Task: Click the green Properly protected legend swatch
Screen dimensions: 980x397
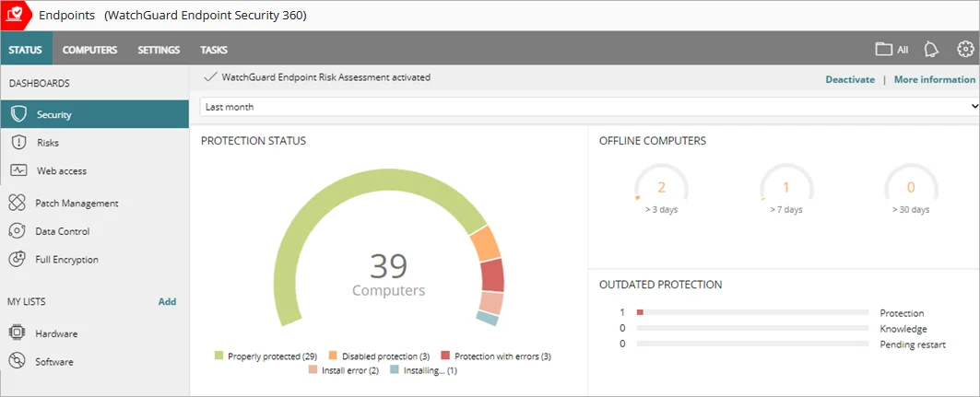Action: pyautogui.click(x=218, y=356)
